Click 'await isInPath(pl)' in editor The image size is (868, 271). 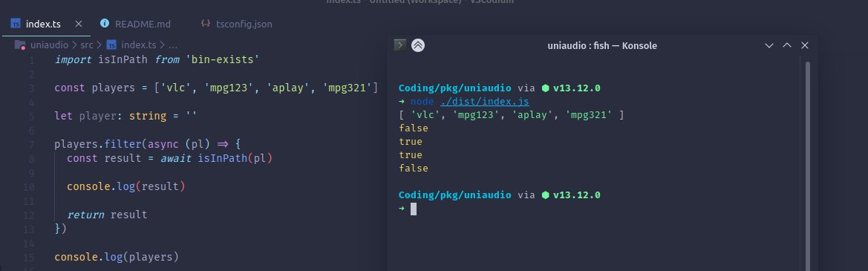pyautogui.click(x=217, y=159)
